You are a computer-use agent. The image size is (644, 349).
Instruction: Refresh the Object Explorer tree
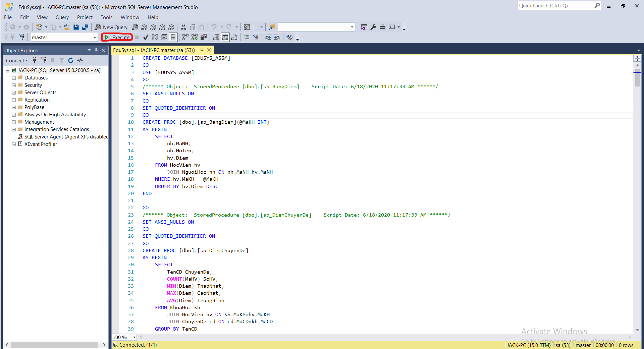tap(71, 60)
